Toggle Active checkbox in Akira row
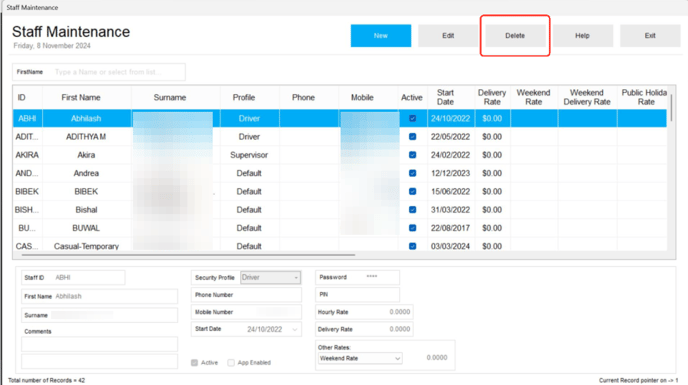 tap(412, 155)
